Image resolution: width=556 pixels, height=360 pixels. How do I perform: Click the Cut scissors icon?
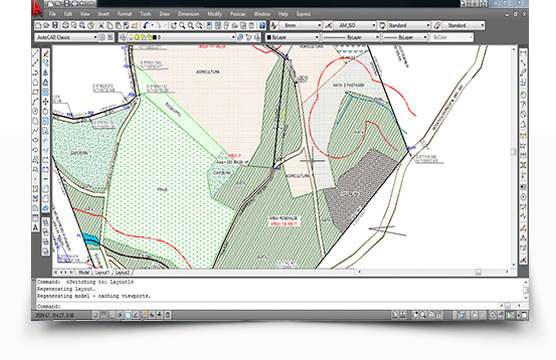[x=101, y=26]
